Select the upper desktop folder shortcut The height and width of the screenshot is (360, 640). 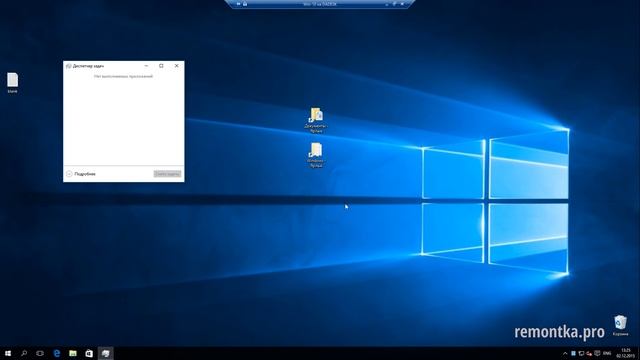click(316, 120)
